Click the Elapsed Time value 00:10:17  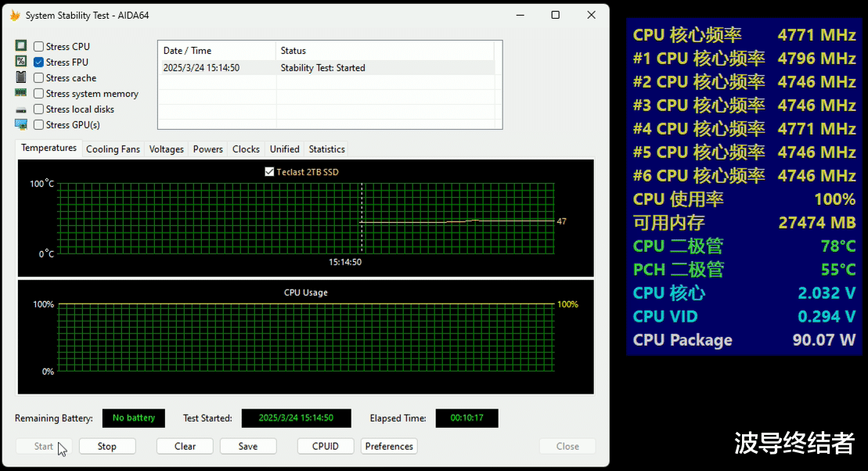point(466,418)
